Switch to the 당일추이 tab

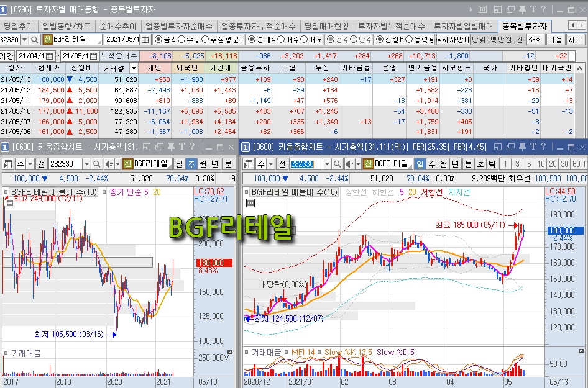click(x=18, y=26)
